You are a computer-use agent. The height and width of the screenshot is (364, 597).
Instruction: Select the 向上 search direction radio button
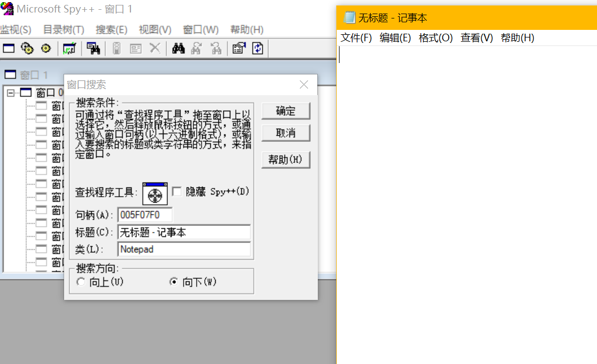pyautogui.click(x=81, y=282)
